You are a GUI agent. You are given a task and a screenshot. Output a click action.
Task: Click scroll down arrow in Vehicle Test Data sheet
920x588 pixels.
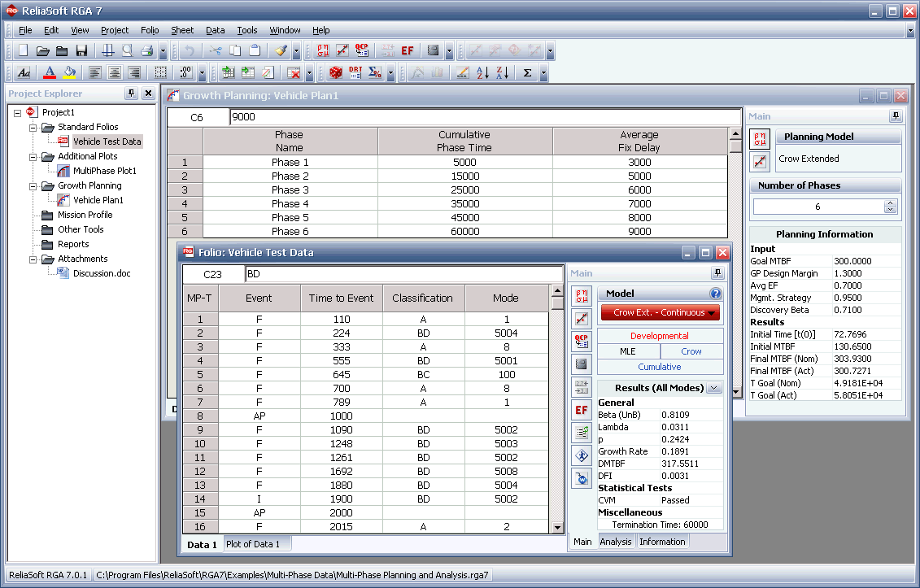(x=557, y=528)
